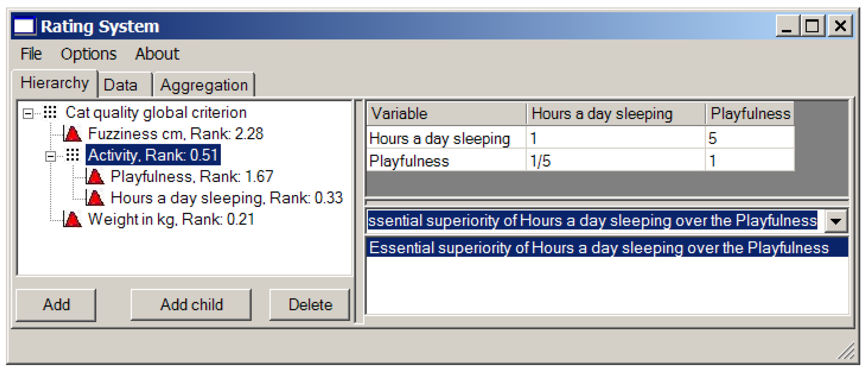
Task: Click the red triangle icon beside Fuzziness cm
Action: pos(73,134)
